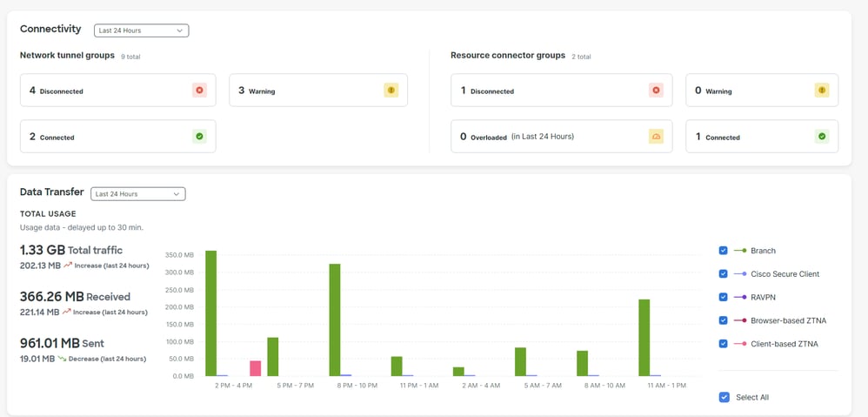The height and width of the screenshot is (417, 868).
Task: Click the green Branch bar at 2 PM - 4 PM
Action: [210, 313]
